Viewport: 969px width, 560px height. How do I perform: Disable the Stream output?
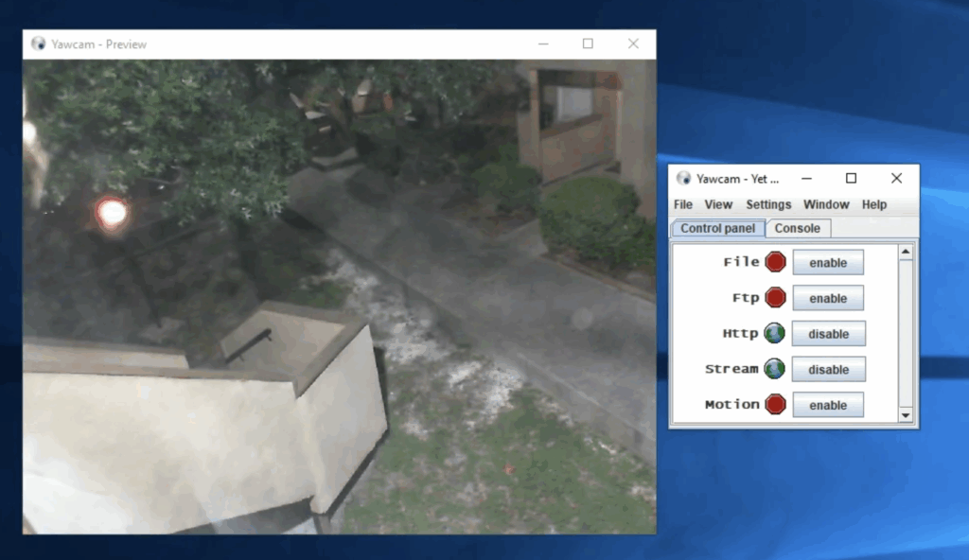828,370
